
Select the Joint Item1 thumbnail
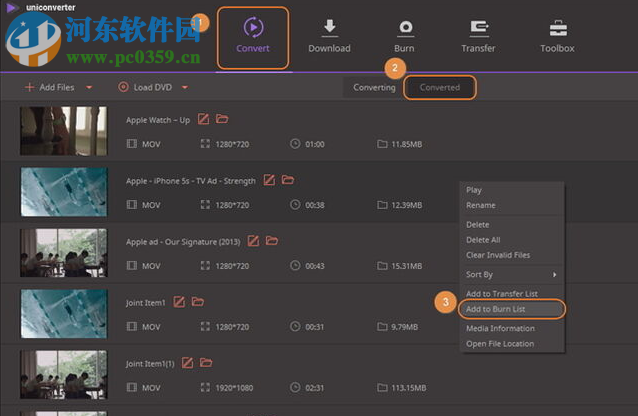pyautogui.click(x=64, y=314)
